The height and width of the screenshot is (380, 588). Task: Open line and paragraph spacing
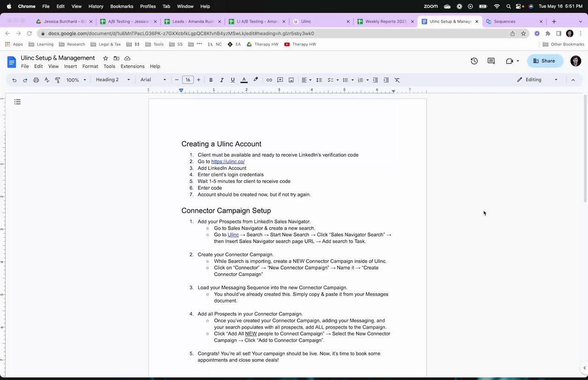(319, 80)
